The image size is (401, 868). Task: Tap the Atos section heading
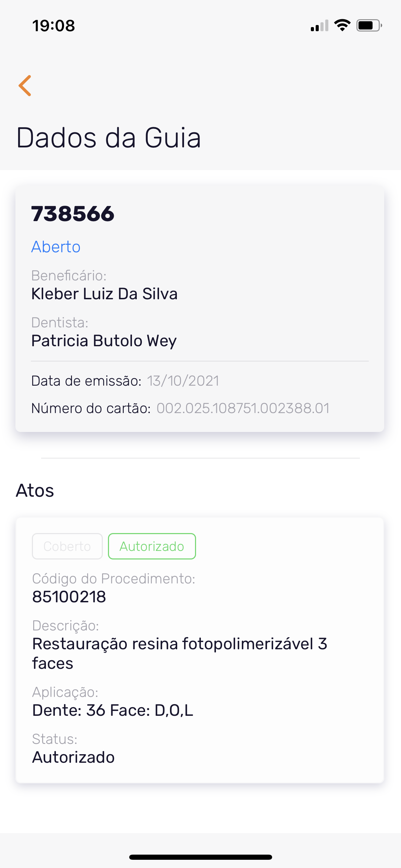click(35, 491)
